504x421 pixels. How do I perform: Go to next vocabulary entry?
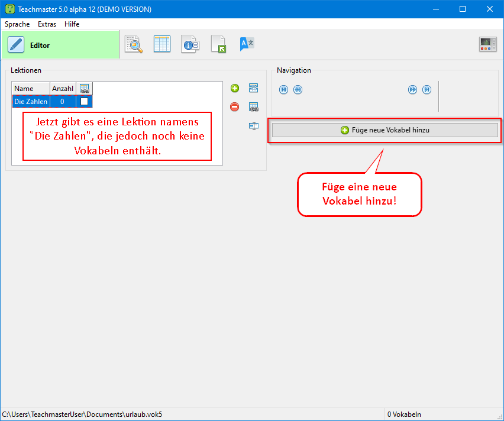pyautogui.click(x=412, y=90)
